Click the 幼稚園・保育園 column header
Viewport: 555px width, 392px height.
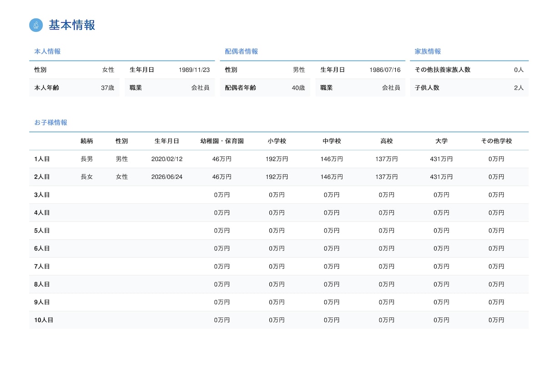222,141
